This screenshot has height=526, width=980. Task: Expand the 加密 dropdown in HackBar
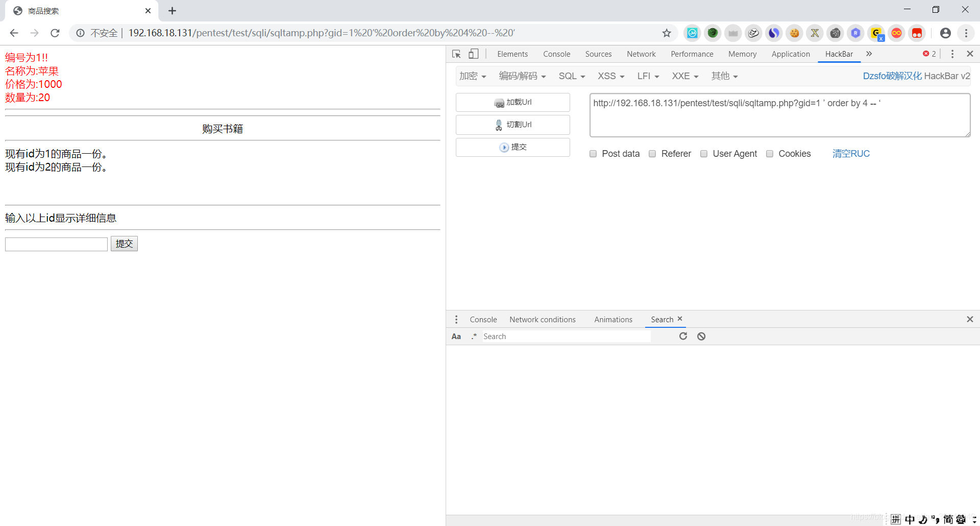(x=472, y=76)
